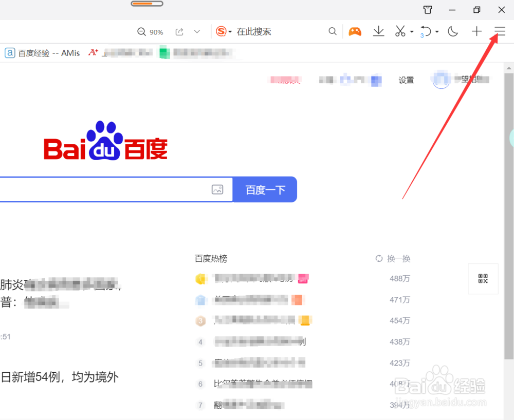Open the orange game controller icon

click(355, 31)
